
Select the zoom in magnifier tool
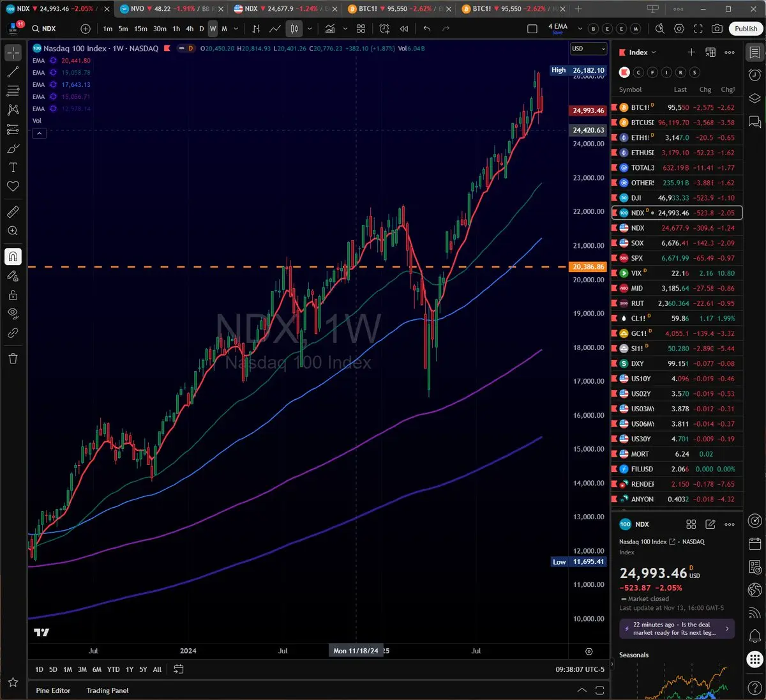(13, 231)
